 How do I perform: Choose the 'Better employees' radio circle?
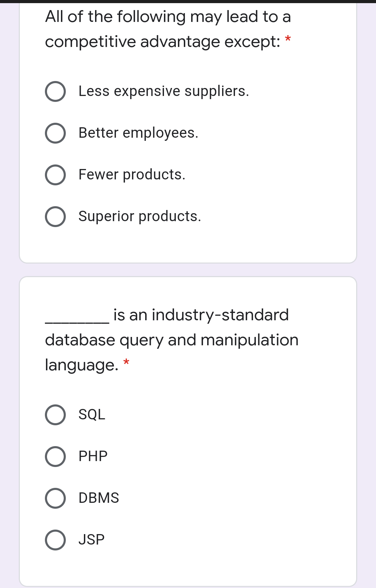tap(55, 133)
